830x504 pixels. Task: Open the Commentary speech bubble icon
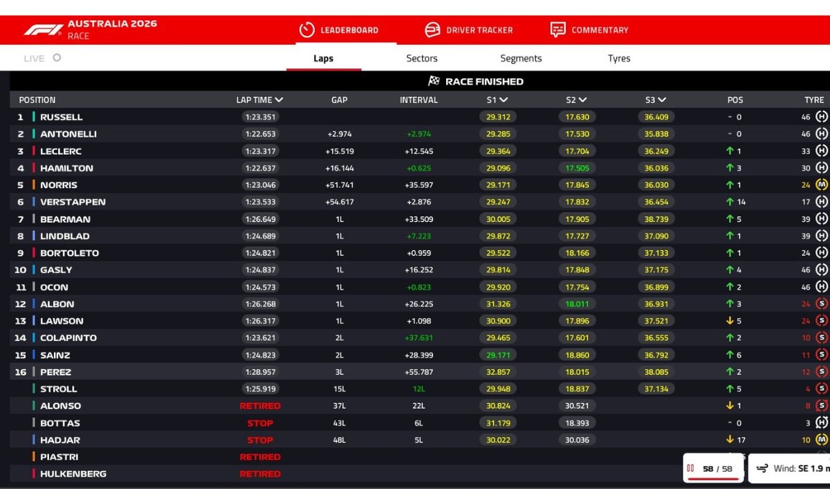coord(557,30)
